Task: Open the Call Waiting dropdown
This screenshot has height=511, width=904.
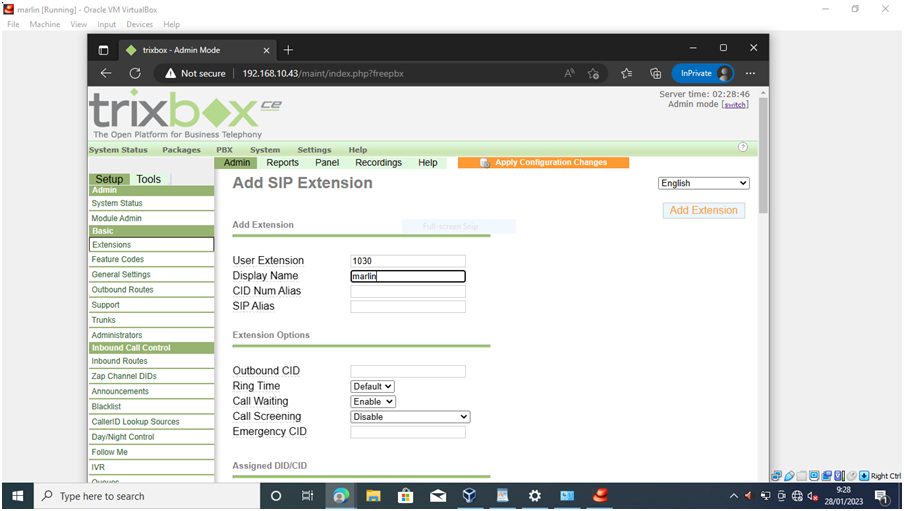Action: pos(373,401)
